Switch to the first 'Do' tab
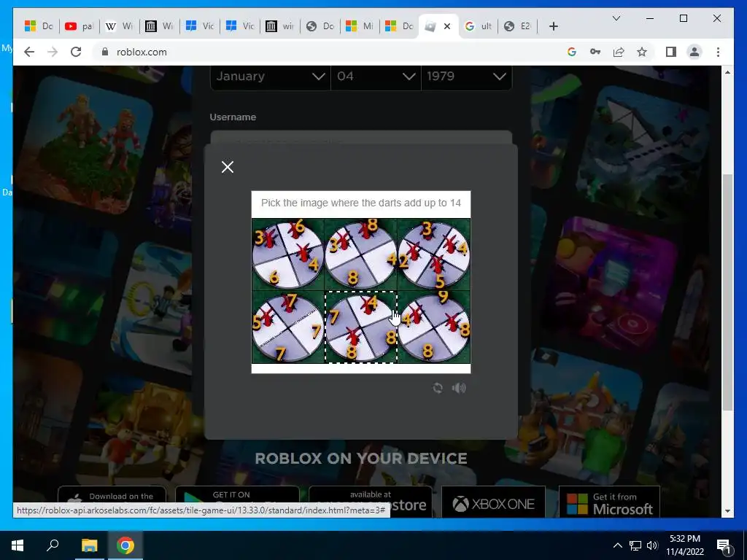This screenshot has height=560, width=747. coord(39,26)
